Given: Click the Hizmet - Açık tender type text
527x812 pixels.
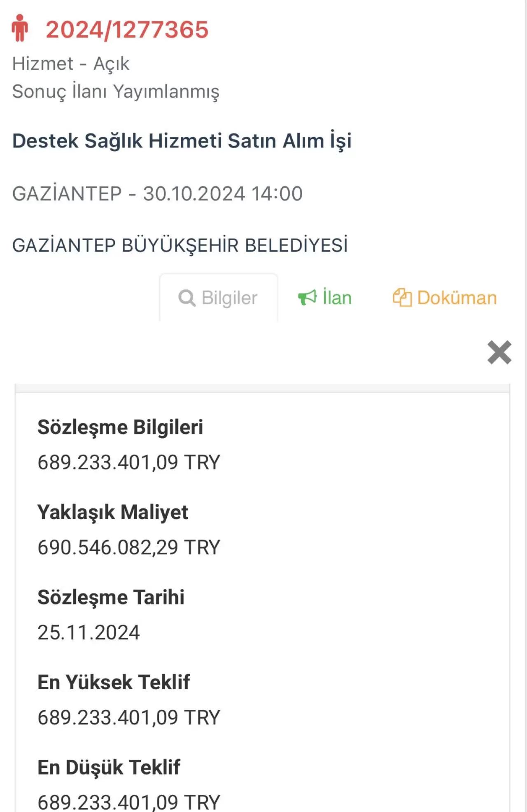Looking at the screenshot, I should coord(71,64).
